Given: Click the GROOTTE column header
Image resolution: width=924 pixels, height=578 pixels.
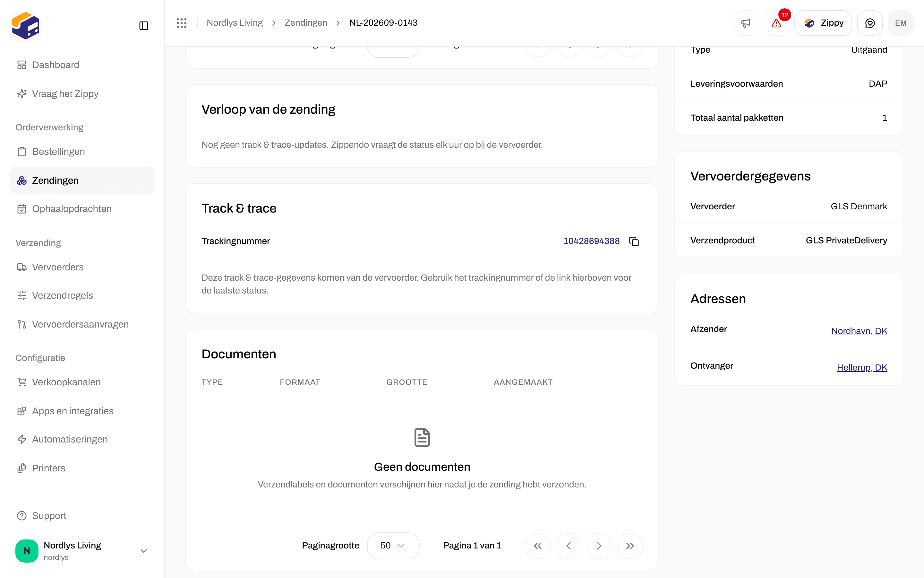Looking at the screenshot, I should point(407,382).
